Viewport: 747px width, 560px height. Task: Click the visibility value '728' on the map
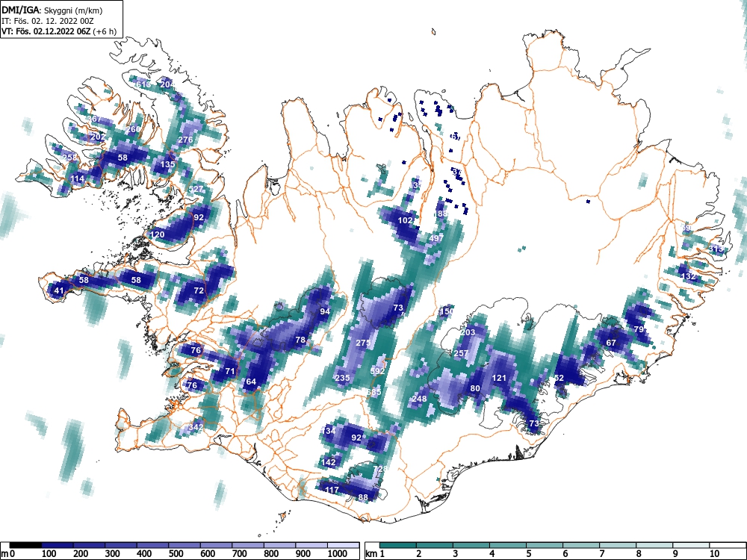click(x=380, y=469)
